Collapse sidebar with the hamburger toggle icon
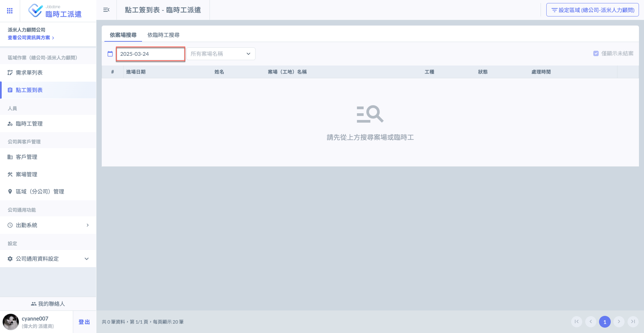Image resolution: width=644 pixels, height=333 pixels. [x=106, y=10]
